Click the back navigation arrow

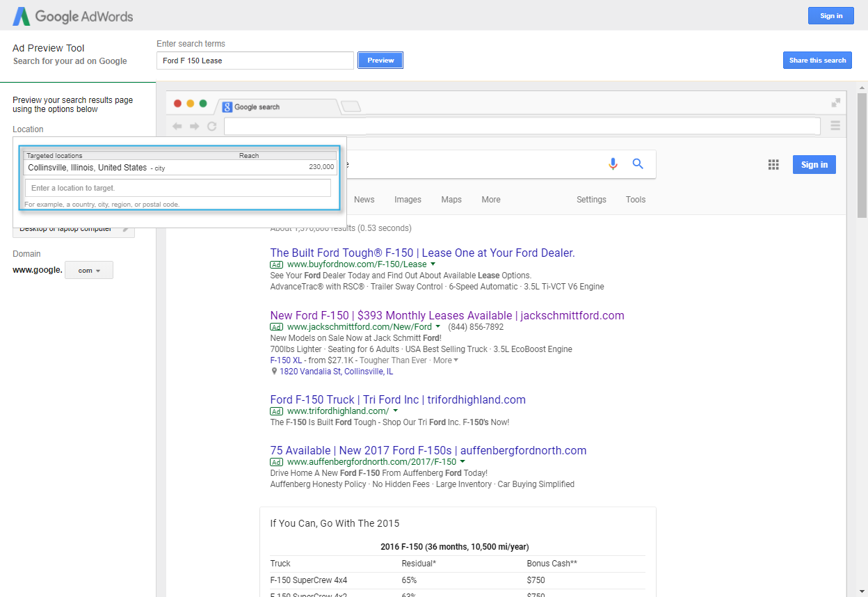(177, 126)
